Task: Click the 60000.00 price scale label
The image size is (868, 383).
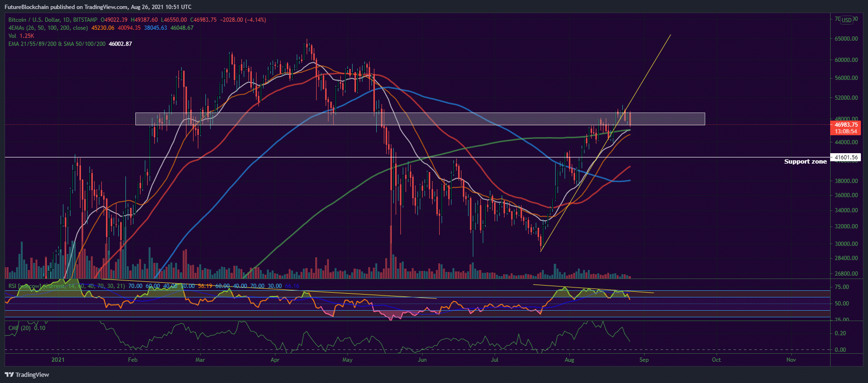Action: click(846, 60)
